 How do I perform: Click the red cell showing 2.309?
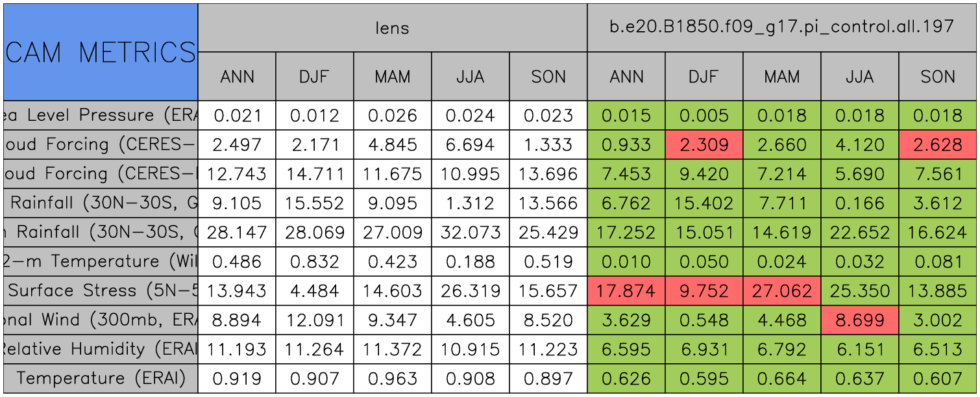click(704, 145)
